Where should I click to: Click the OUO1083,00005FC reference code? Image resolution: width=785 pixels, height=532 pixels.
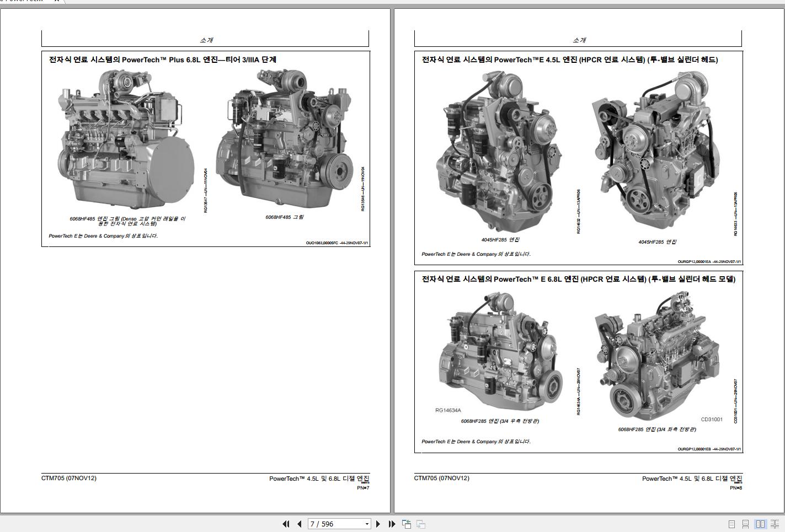(x=322, y=243)
